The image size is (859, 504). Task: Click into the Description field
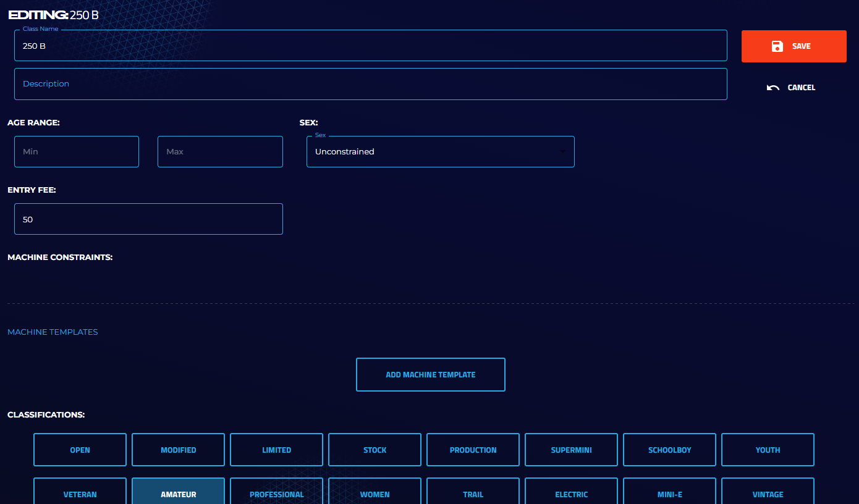(370, 84)
